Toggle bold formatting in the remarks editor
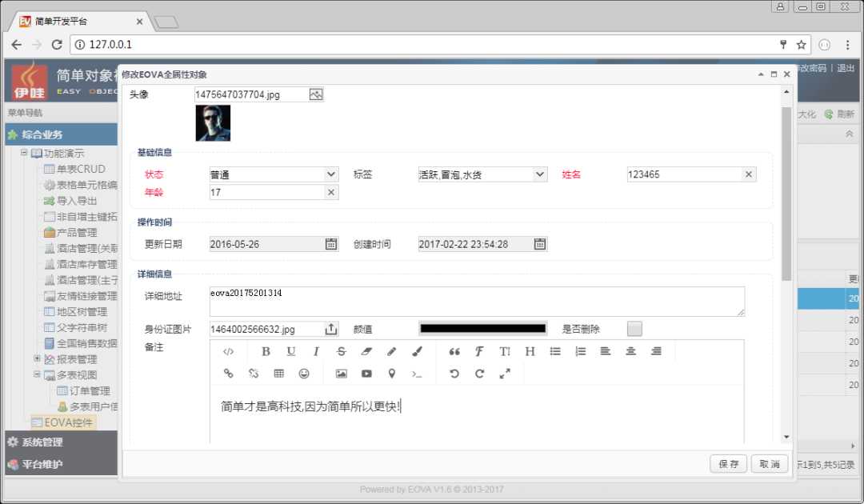The image size is (864, 504). (x=266, y=351)
